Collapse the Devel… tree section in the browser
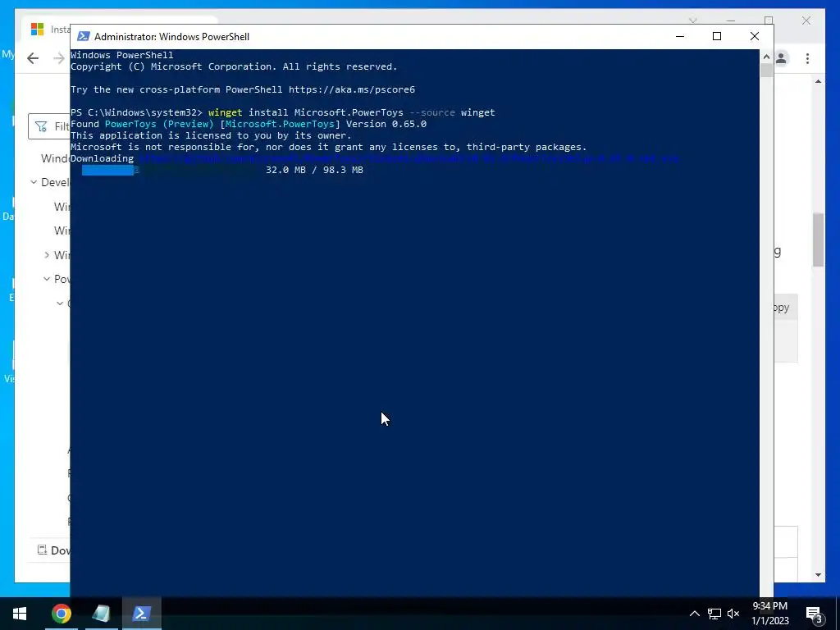Screen dimensions: 840x630 coord(34,182)
